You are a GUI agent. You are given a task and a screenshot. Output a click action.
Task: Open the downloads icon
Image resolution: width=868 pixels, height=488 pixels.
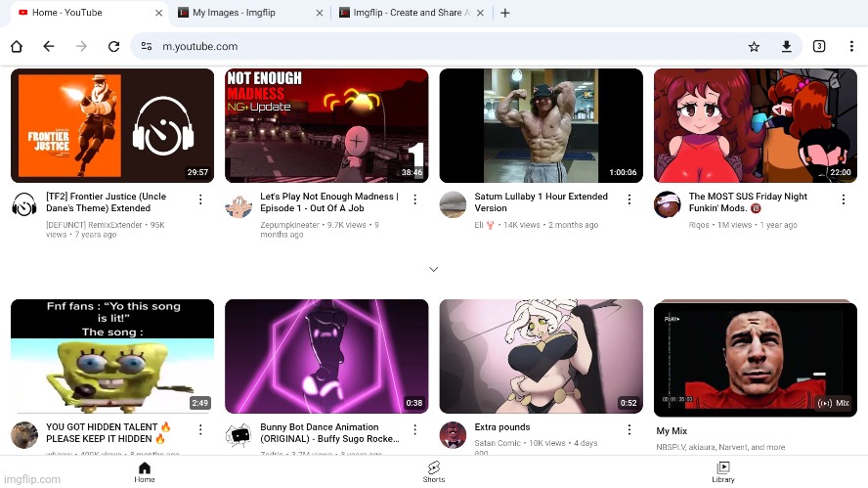pos(786,47)
